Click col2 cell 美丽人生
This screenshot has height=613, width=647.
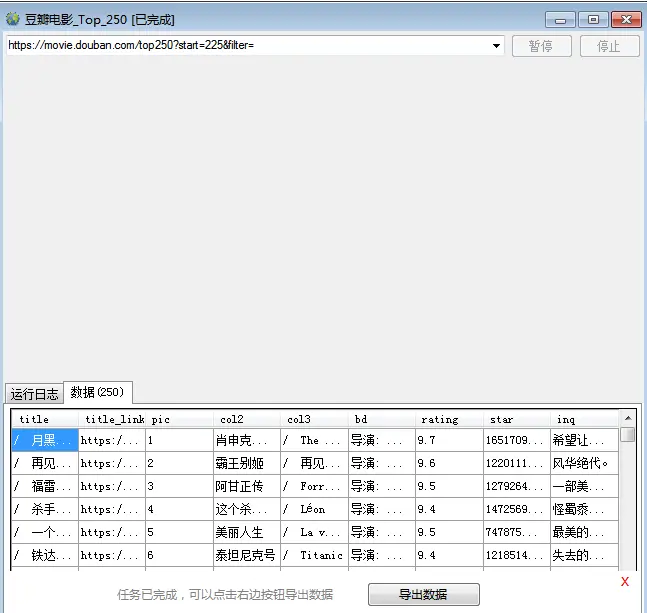(x=247, y=532)
